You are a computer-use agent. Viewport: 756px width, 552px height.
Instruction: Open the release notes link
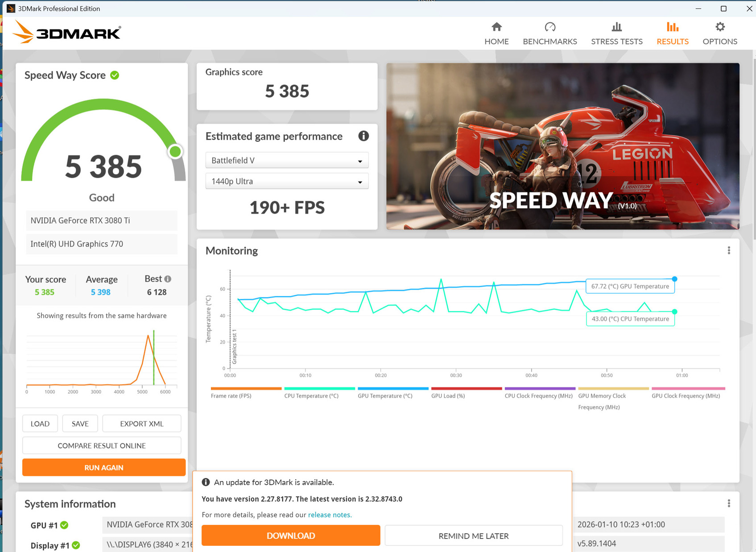tap(330, 515)
